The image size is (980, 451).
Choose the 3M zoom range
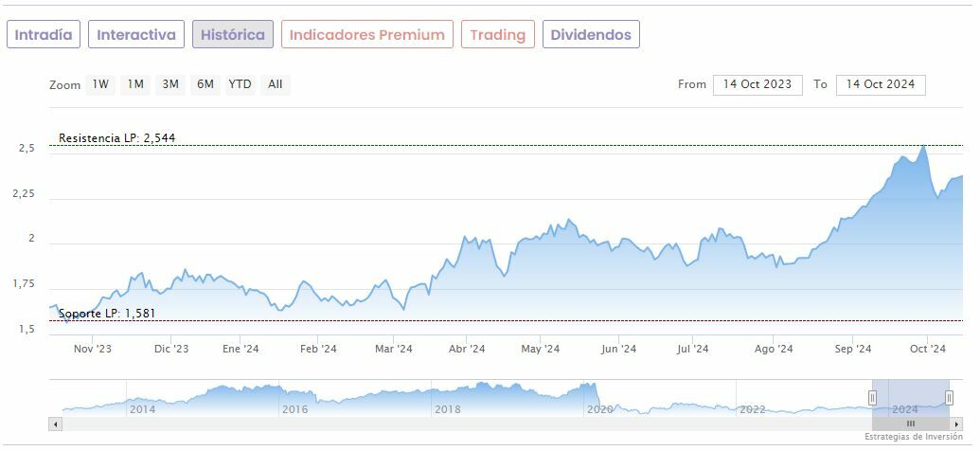click(x=170, y=84)
